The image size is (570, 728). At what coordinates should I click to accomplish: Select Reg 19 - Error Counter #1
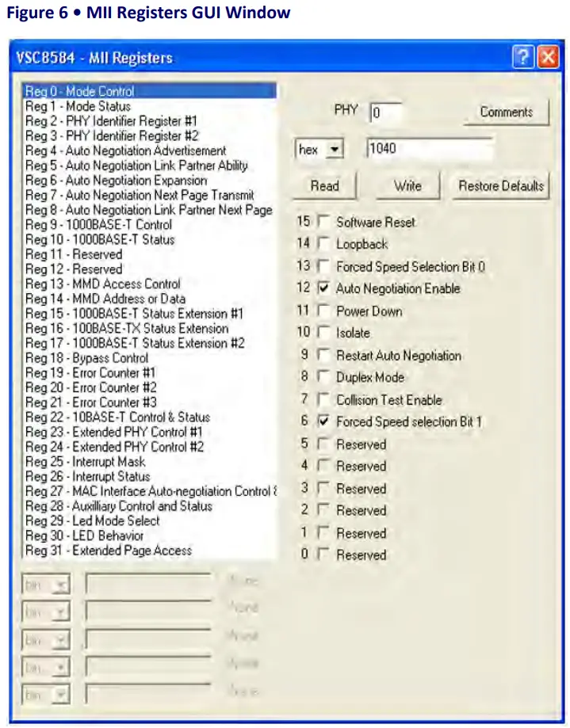coord(150,373)
